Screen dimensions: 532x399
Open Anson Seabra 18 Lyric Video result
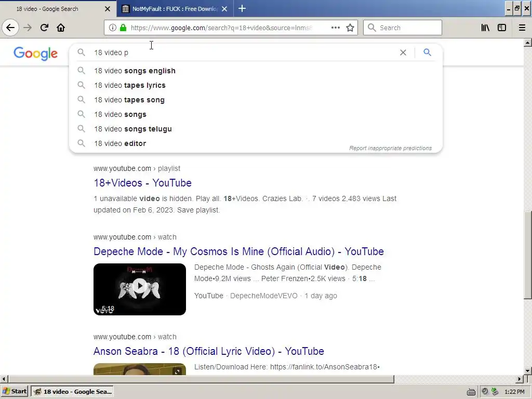[209, 351]
